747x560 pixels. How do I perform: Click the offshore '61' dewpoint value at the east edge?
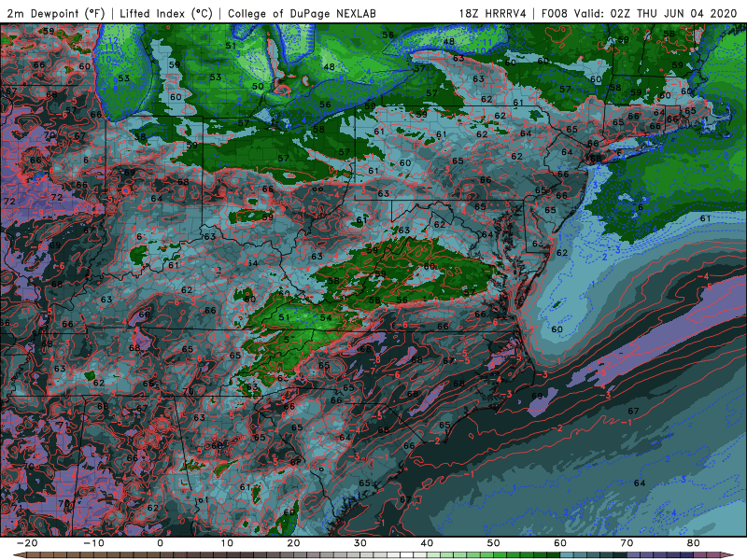(x=705, y=218)
